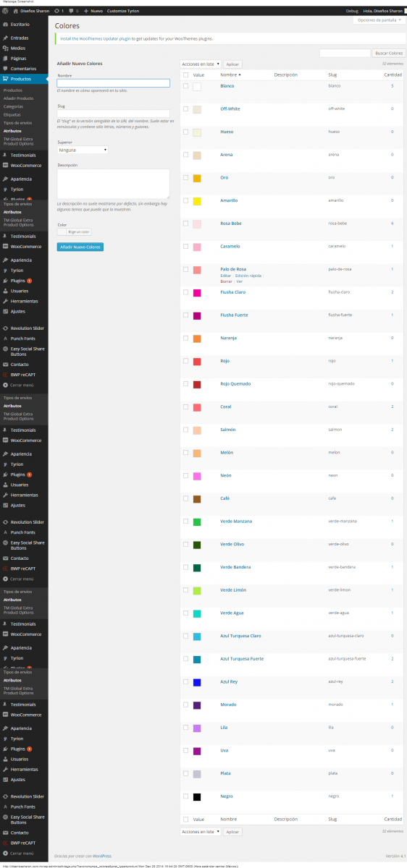Open the Superior parent dropdown showing Ninguna
The image size is (407, 868).
pos(83,150)
